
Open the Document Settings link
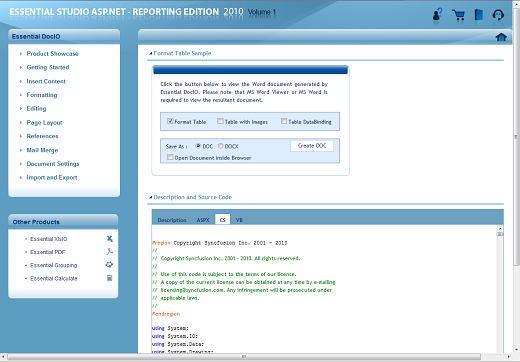click(53, 164)
